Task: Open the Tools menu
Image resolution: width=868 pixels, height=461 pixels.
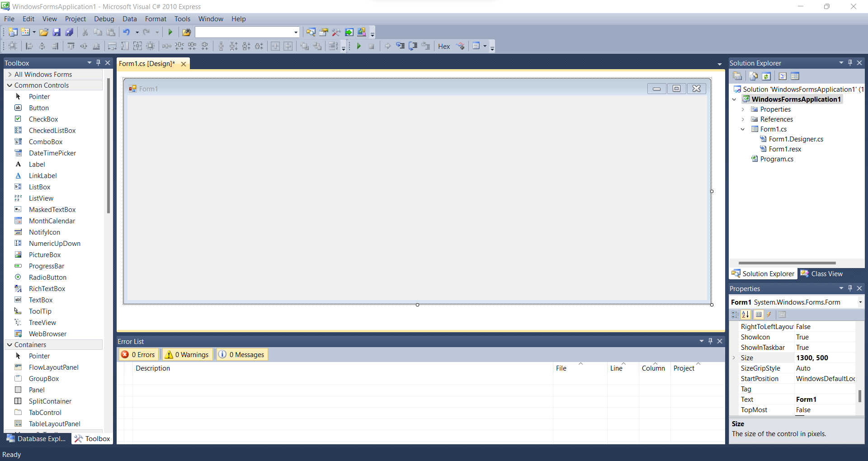Action: (182, 19)
